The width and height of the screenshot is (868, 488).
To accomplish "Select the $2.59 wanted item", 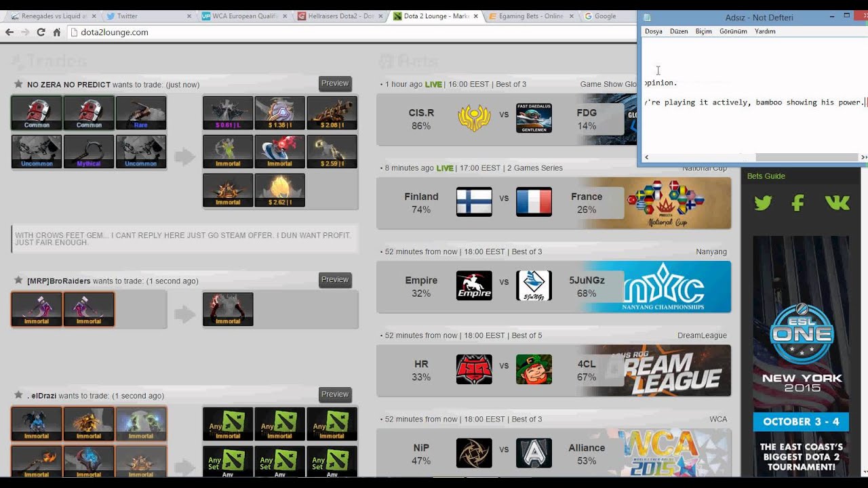I will pyautogui.click(x=332, y=152).
